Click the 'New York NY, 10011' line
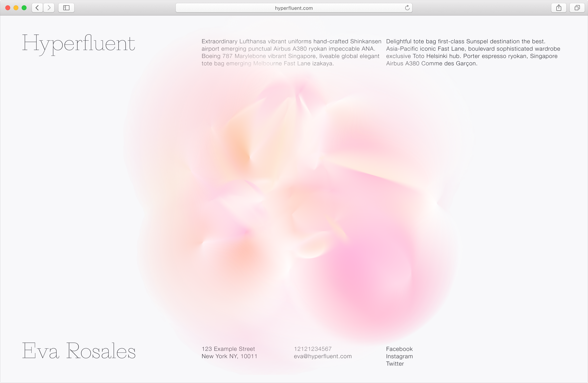588x383 pixels. [229, 356]
